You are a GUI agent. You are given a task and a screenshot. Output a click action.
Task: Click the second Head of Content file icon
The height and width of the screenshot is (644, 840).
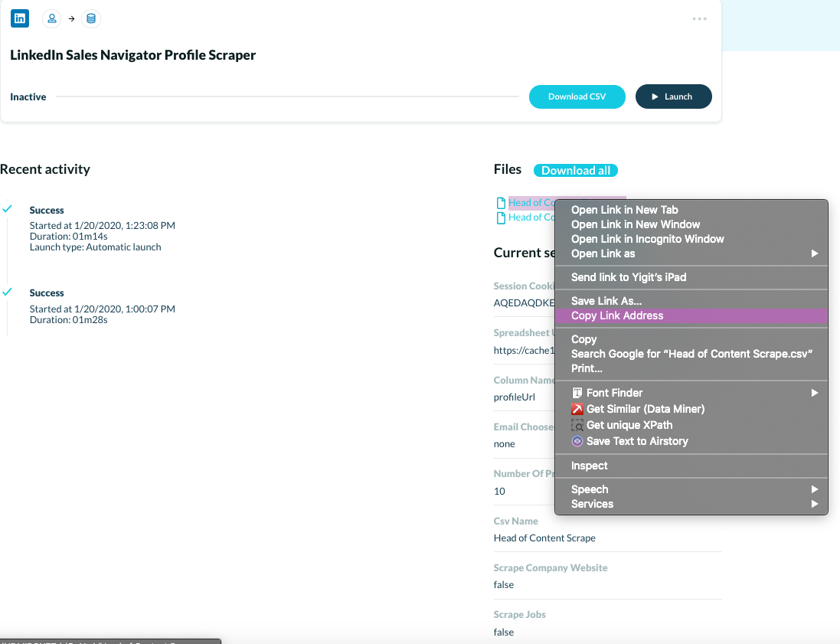[501, 218]
